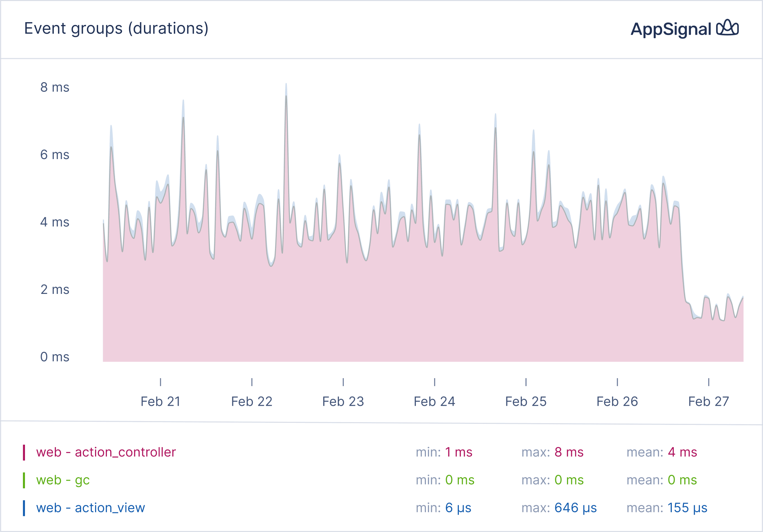This screenshot has height=532, width=763.
Task: Click action_controller max: 8 ms value
Action: tap(569, 452)
